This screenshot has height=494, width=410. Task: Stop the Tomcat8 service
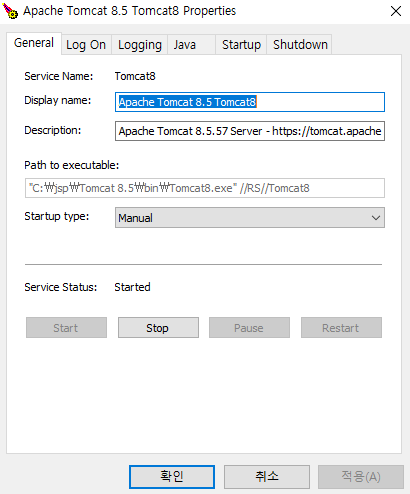tap(158, 328)
